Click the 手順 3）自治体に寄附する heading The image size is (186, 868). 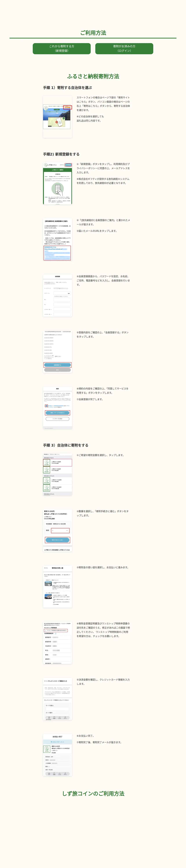[66, 445]
